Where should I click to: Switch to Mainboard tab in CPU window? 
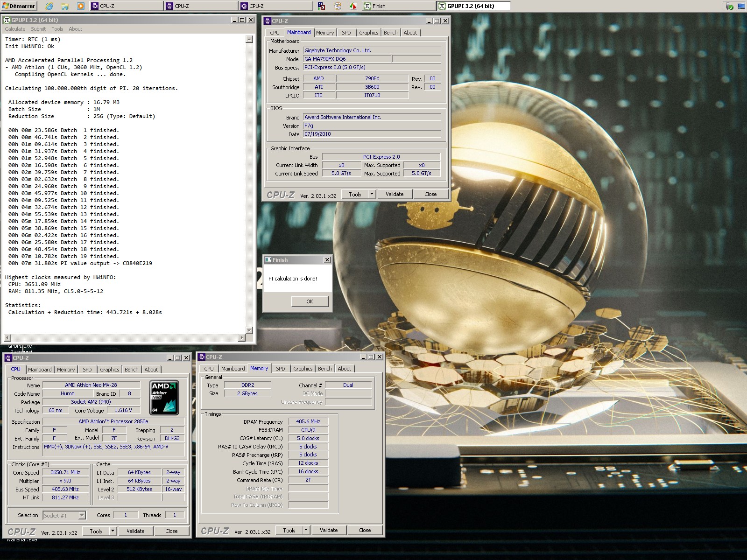point(40,370)
